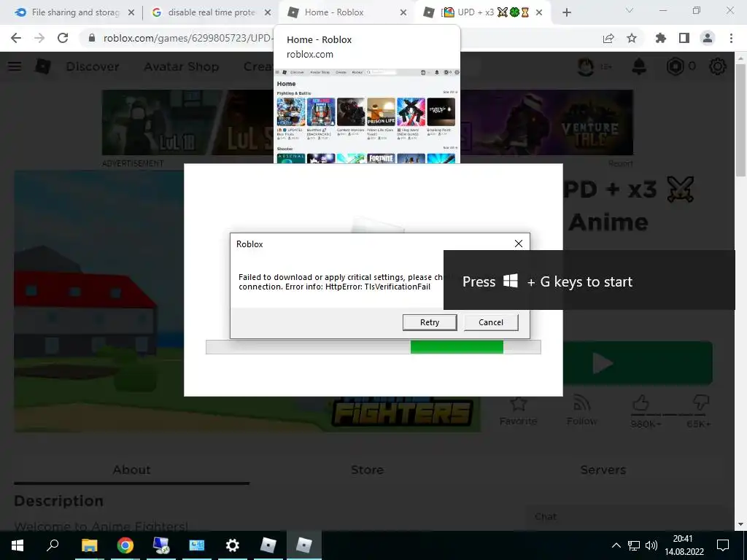This screenshot has width=747, height=560.
Task: Click Cancel in the Roblox error dialog
Action: tap(491, 322)
